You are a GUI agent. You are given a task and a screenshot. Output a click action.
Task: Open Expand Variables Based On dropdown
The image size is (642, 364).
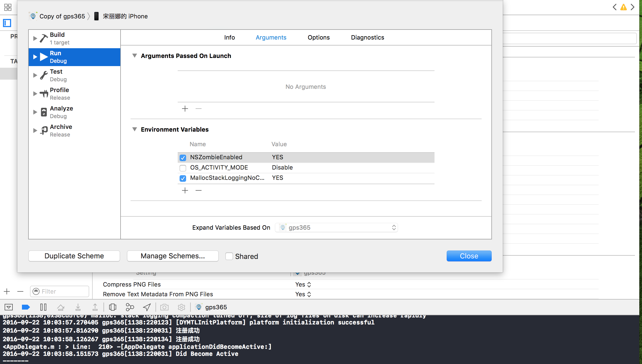[x=336, y=227]
